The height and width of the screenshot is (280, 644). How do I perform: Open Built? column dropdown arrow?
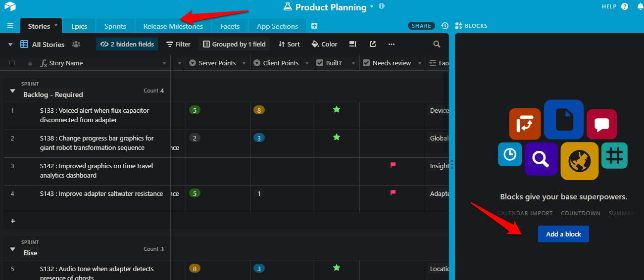pyautogui.click(x=353, y=63)
